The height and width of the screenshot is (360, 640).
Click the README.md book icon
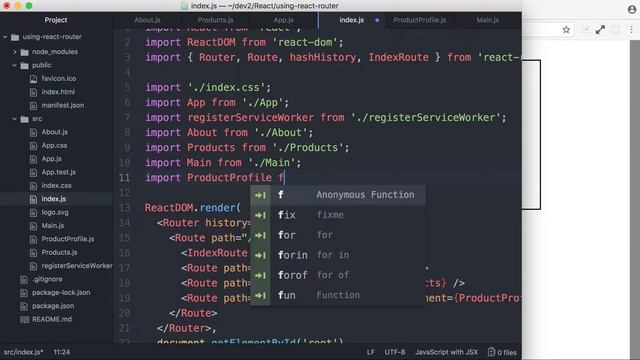tap(24, 320)
